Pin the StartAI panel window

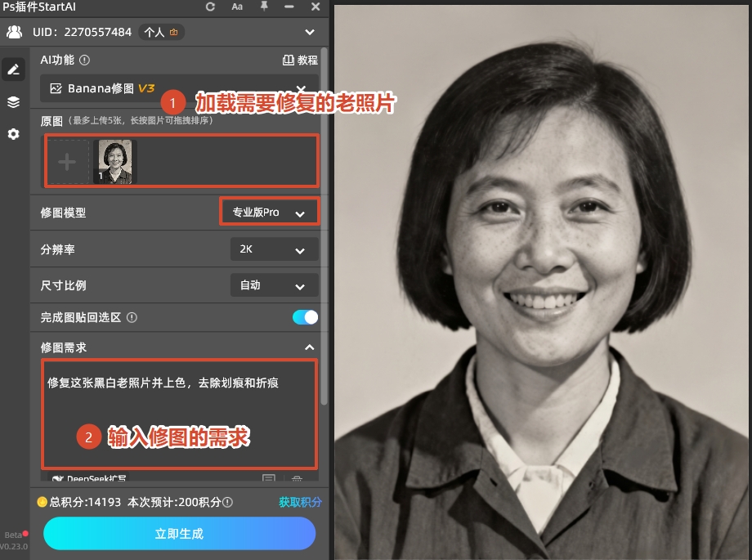[263, 7]
